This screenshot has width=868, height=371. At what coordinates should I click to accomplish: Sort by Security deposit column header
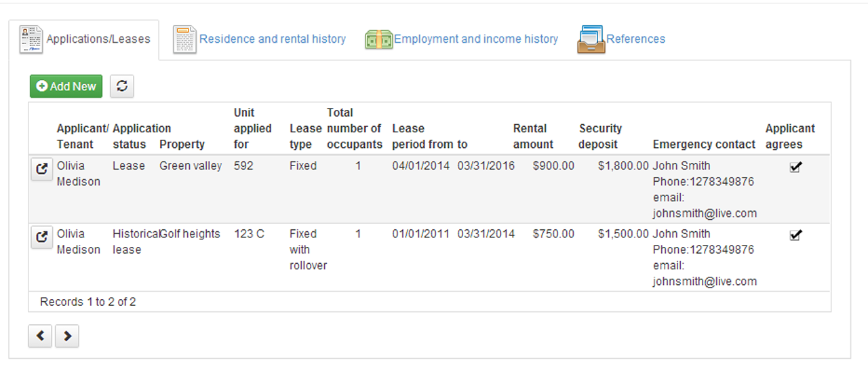(x=600, y=136)
